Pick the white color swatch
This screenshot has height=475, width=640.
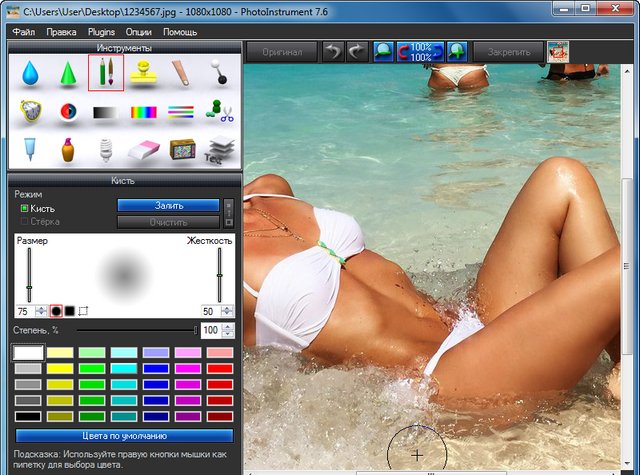pyautogui.click(x=28, y=352)
